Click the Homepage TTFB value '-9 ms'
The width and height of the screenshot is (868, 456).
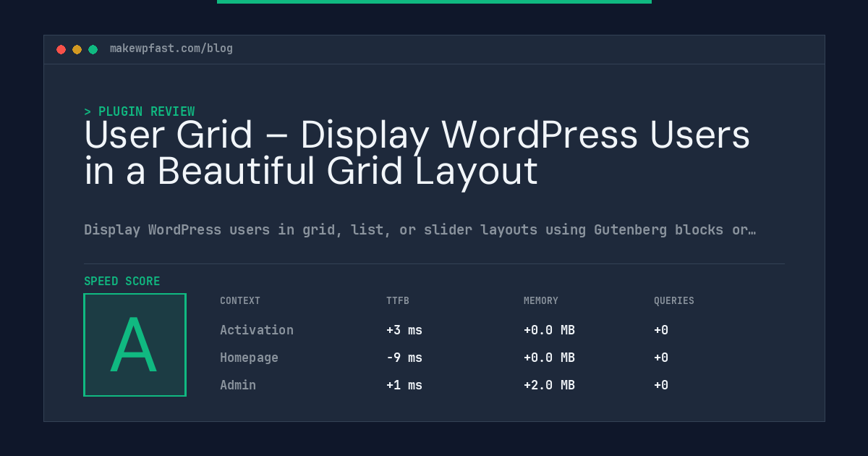point(404,358)
